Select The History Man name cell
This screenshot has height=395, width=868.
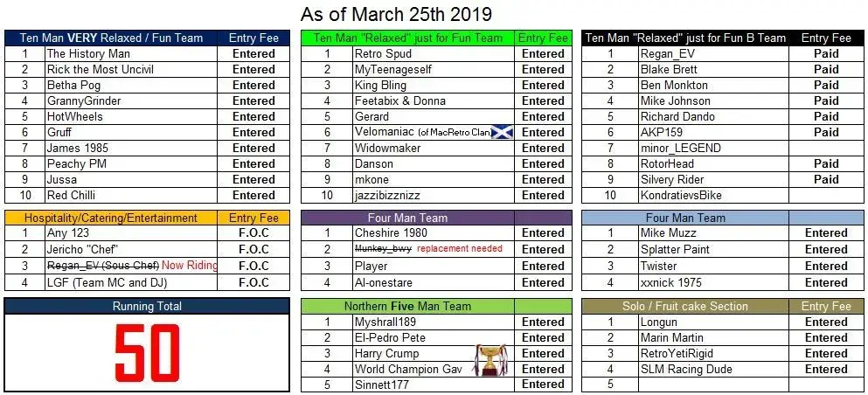click(131, 53)
